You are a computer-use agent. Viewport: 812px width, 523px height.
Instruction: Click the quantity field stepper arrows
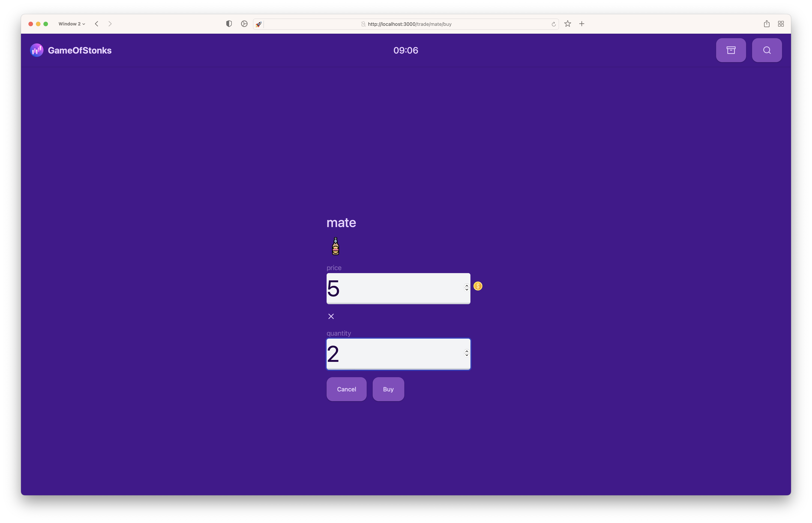[466, 353]
